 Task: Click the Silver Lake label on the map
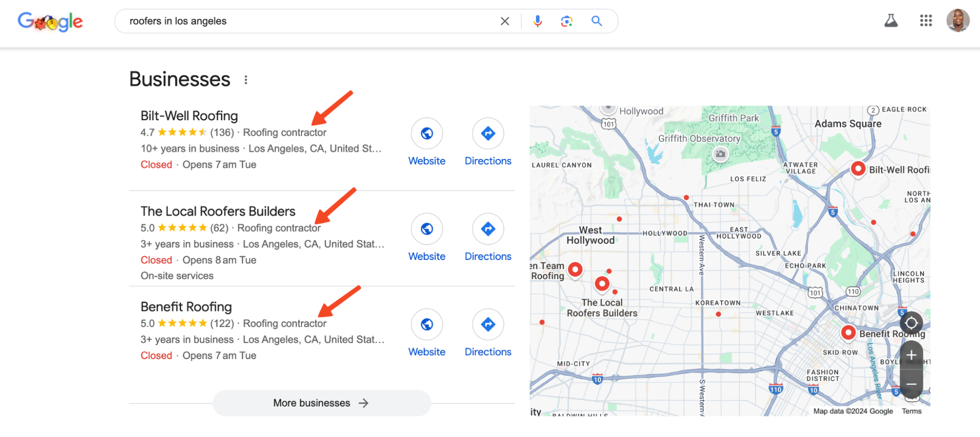pos(778,254)
